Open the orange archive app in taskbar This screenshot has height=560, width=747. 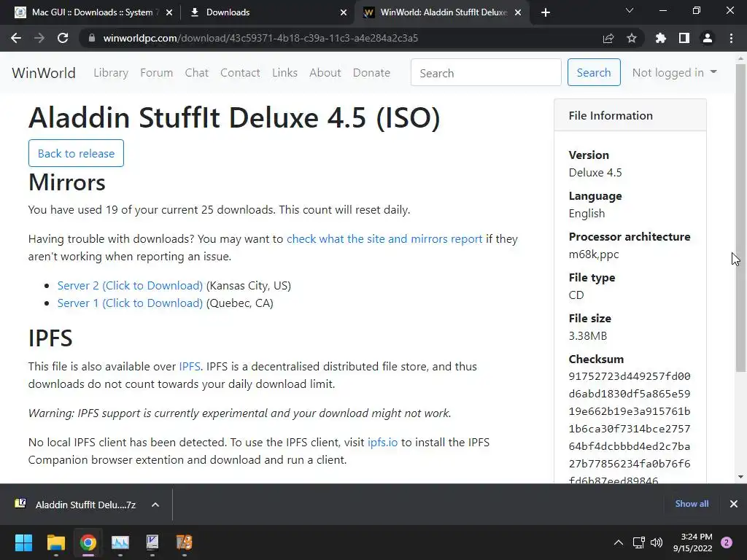[185, 542]
